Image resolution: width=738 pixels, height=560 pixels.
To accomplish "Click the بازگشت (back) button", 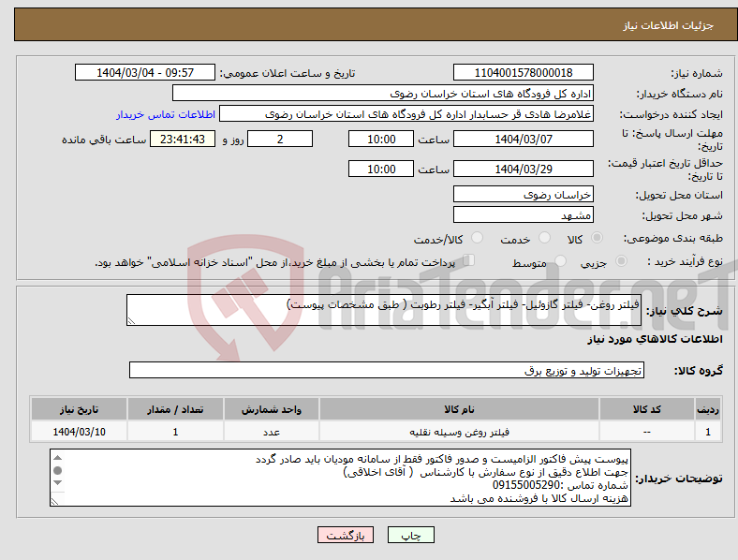I will click(x=346, y=535).
